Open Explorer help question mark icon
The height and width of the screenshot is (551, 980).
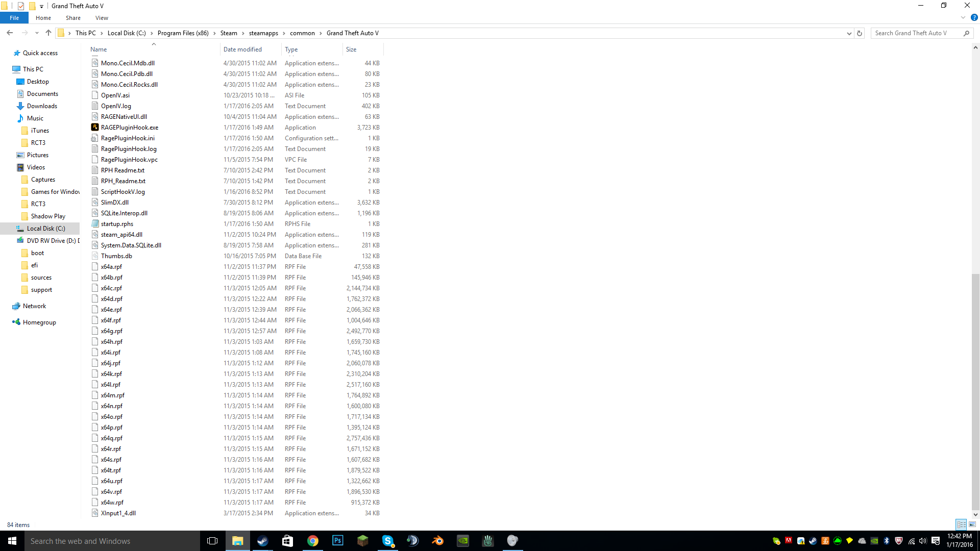tap(974, 17)
